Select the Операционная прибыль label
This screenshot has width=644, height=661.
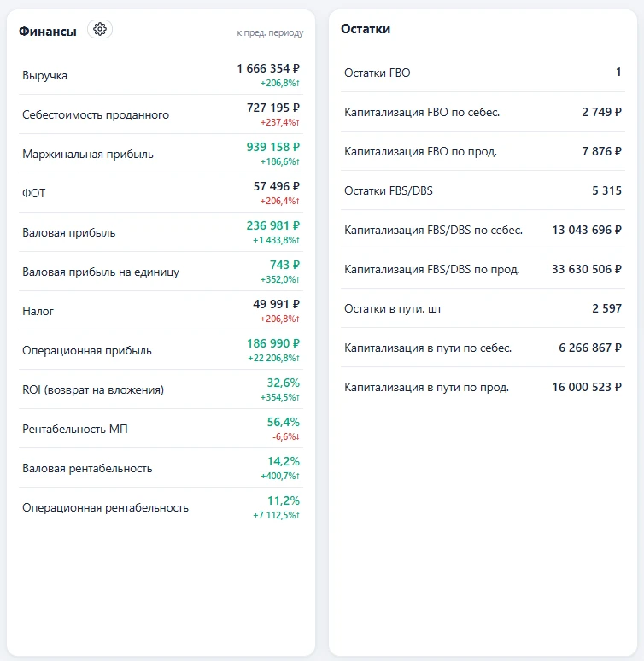tap(87, 350)
